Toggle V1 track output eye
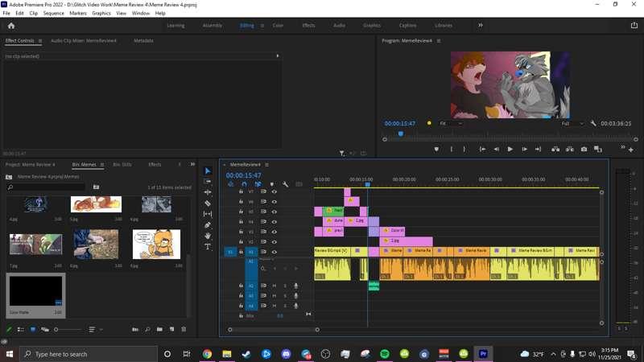 274,252
